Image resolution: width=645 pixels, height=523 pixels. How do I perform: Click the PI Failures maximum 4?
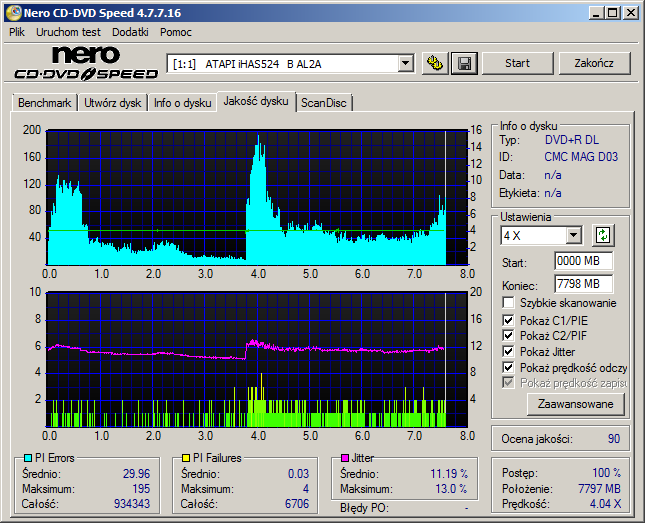coord(306,489)
